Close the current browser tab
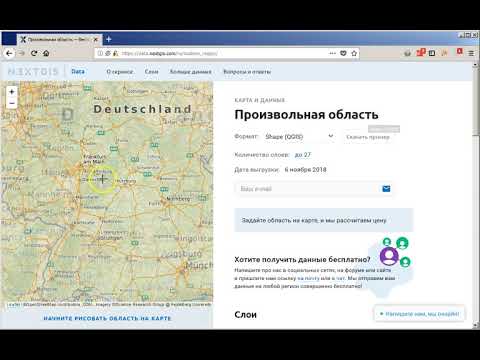 (x=96, y=39)
